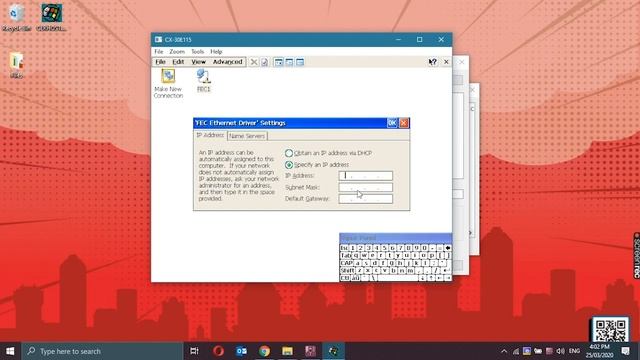Click the Default Gateway input field

pyautogui.click(x=365, y=199)
